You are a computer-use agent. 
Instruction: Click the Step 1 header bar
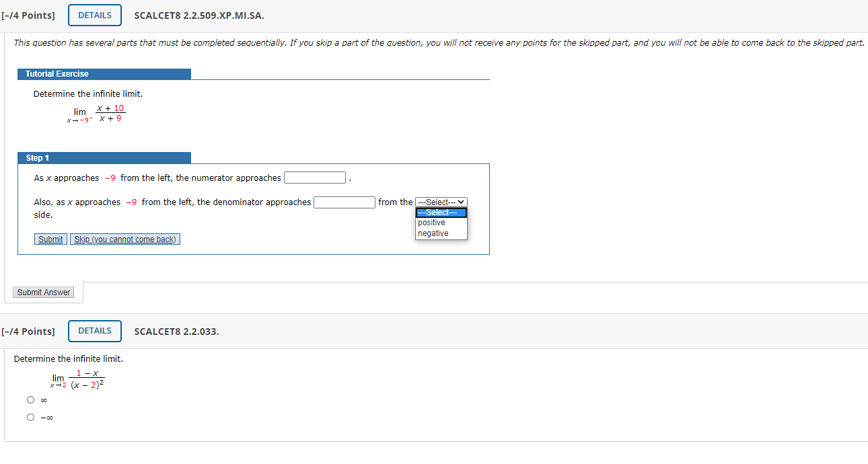point(104,158)
